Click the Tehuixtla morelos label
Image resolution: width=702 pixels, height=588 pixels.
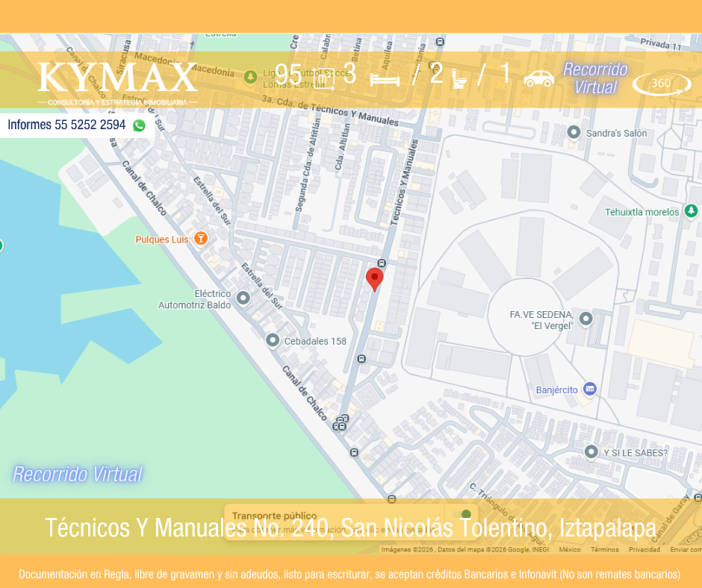click(642, 212)
